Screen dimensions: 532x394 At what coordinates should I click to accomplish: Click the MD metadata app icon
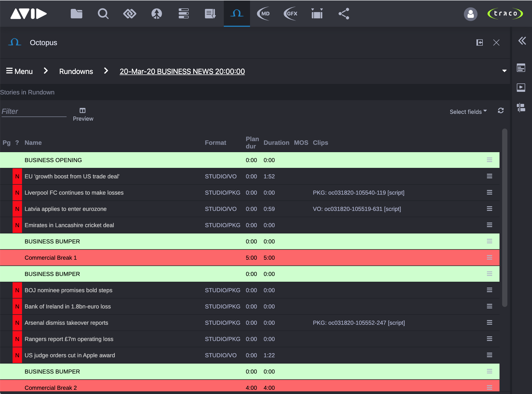point(264,14)
